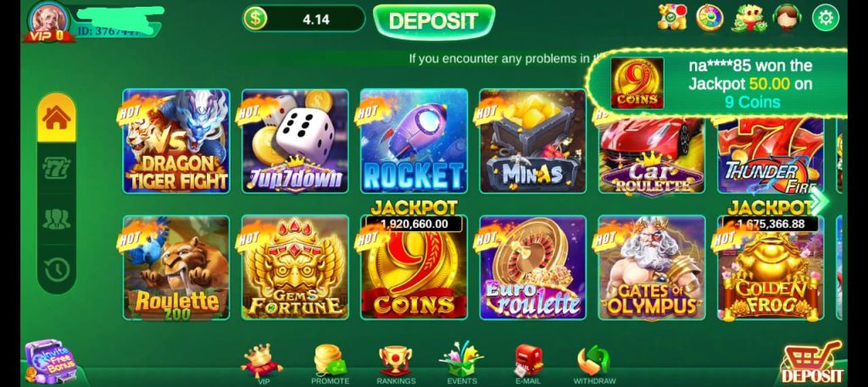Open customer support headset avatar

point(787,18)
